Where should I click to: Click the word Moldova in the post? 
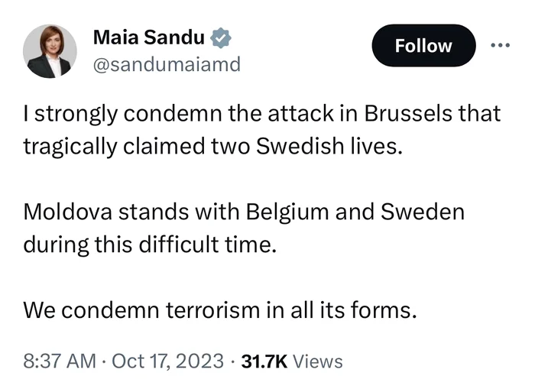tap(67, 212)
